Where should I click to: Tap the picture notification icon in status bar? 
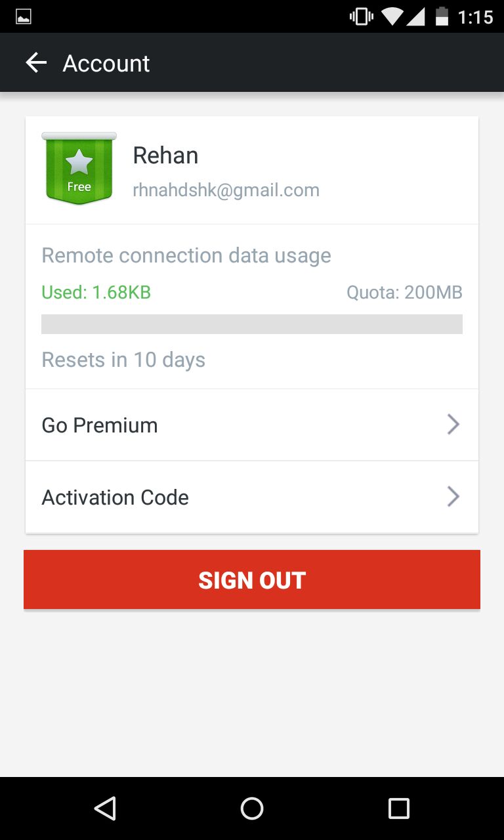pos(24,17)
